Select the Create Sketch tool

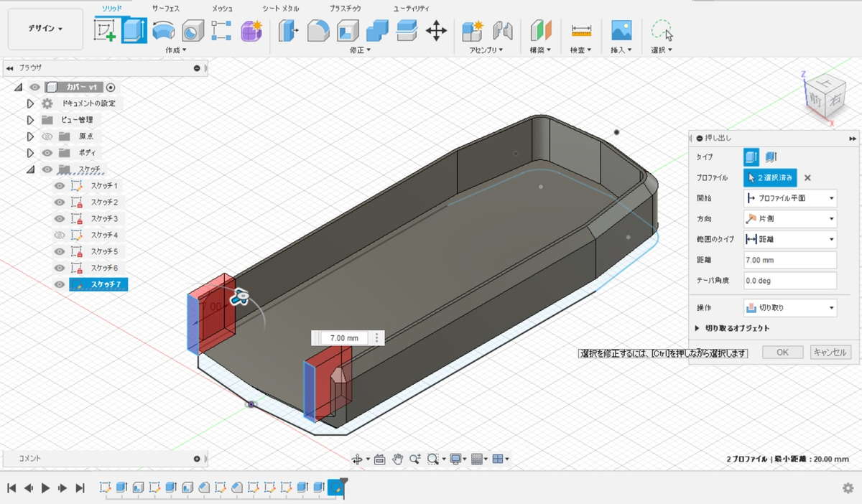click(105, 30)
